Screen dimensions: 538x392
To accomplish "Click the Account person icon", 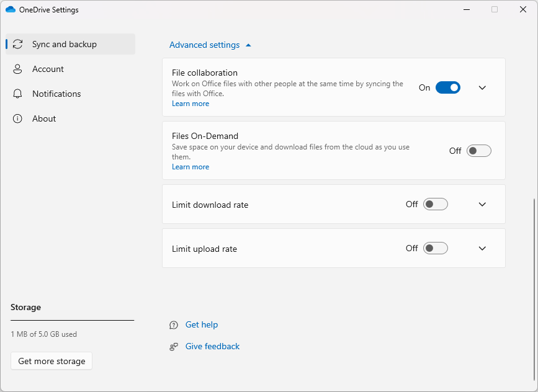I will (17, 69).
